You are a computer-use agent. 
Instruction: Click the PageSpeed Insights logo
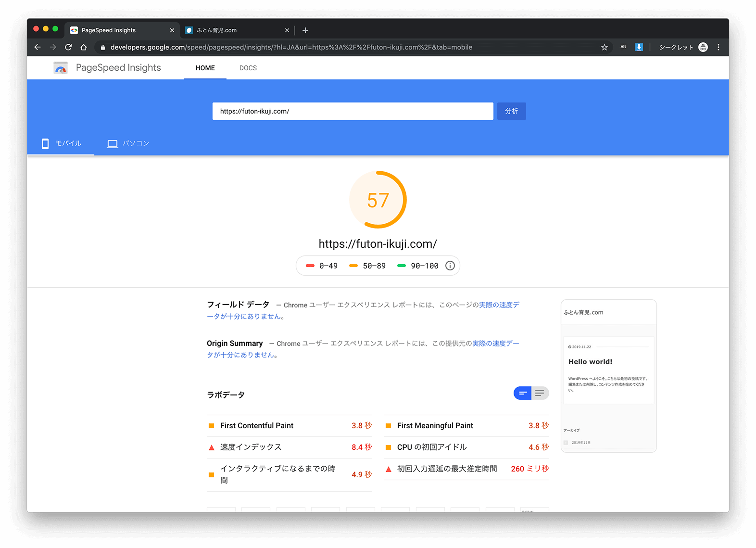click(61, 68)
